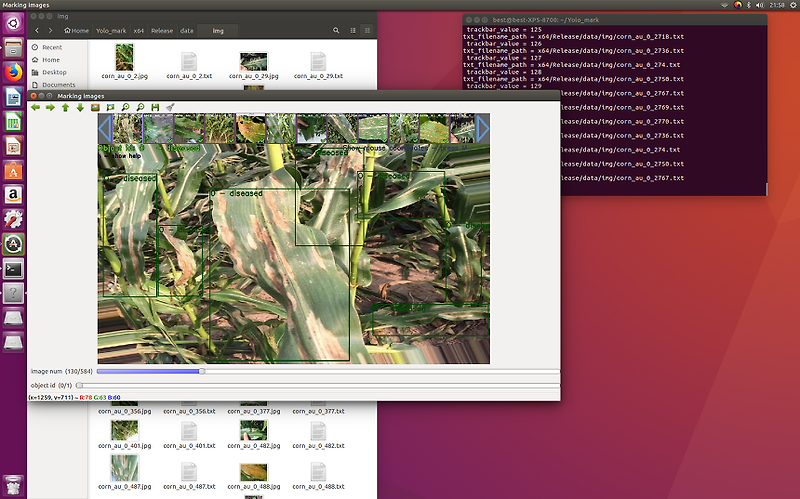800x499 pixels.
Task: Select the corn_au_0_482.txt file
Action: click(x=318, y=435)
